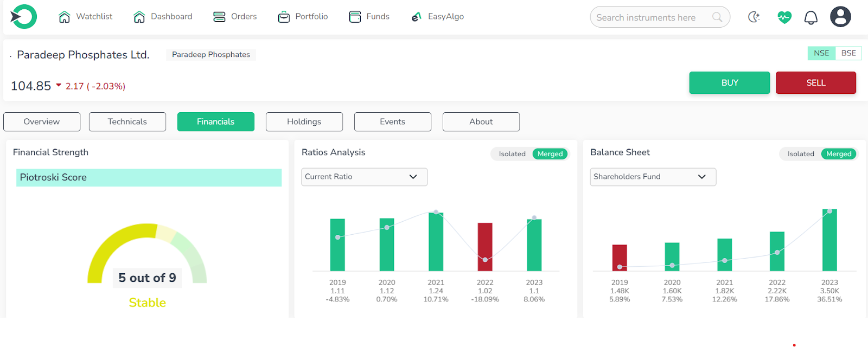
Task: Go to Funds page
Action: [378, 17]
